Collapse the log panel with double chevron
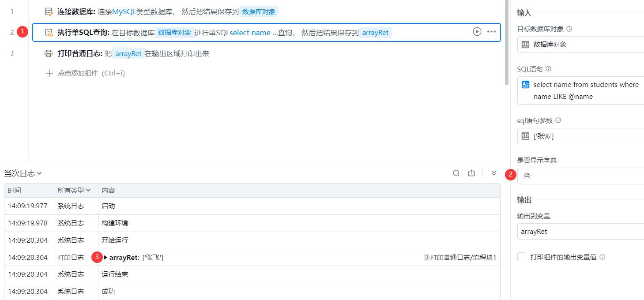The height and width of the screenshot is (300, 644). [494, 173]
